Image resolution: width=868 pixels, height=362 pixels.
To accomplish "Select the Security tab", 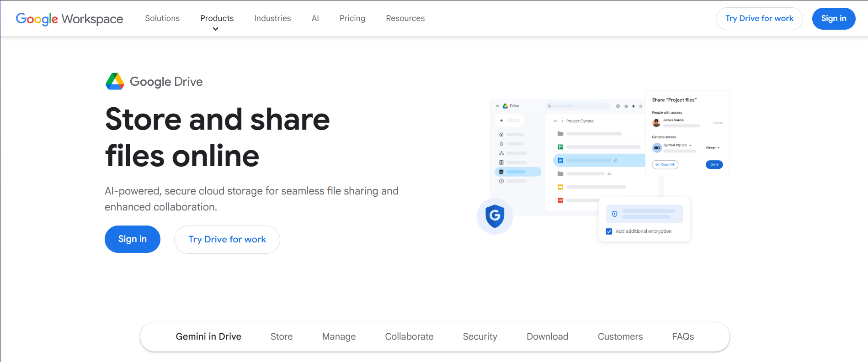I will (x=480, y=336).
